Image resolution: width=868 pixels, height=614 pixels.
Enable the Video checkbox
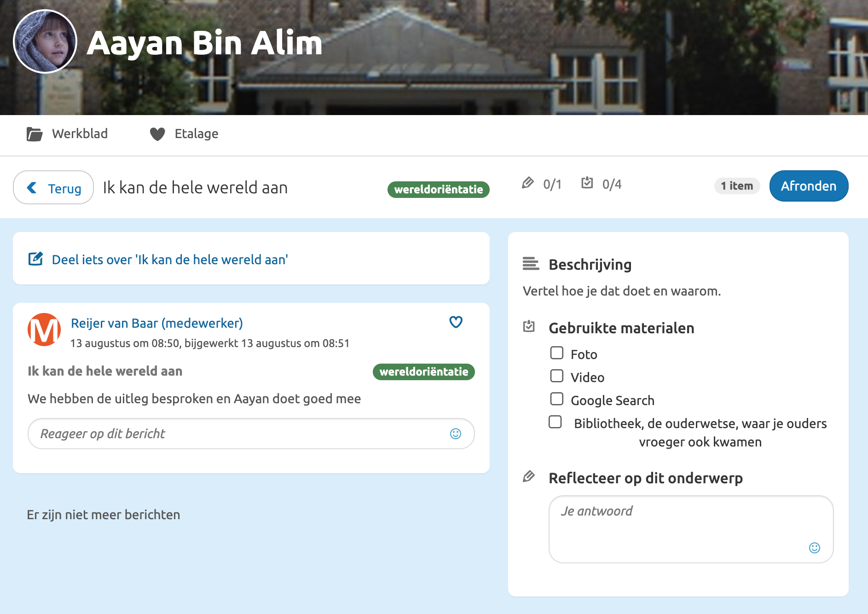pos(557,376)
